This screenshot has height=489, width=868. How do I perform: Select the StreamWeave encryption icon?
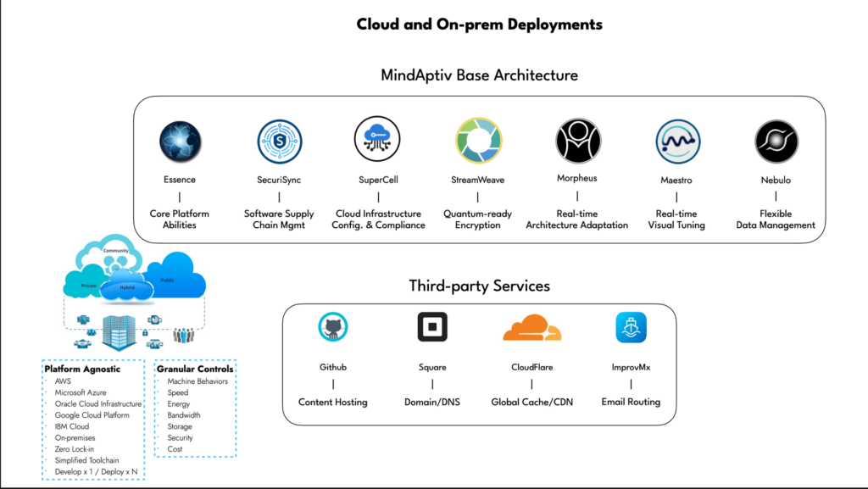click(478, 140)
